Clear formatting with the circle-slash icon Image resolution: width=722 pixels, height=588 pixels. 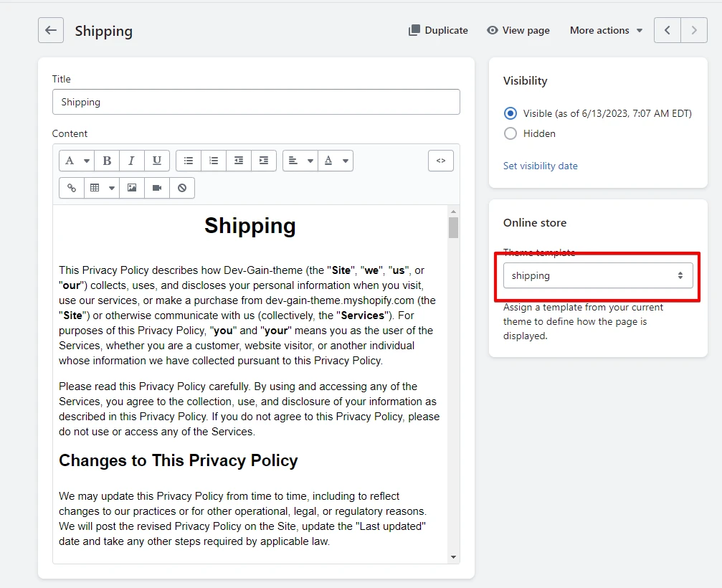(x=182, y=188)
